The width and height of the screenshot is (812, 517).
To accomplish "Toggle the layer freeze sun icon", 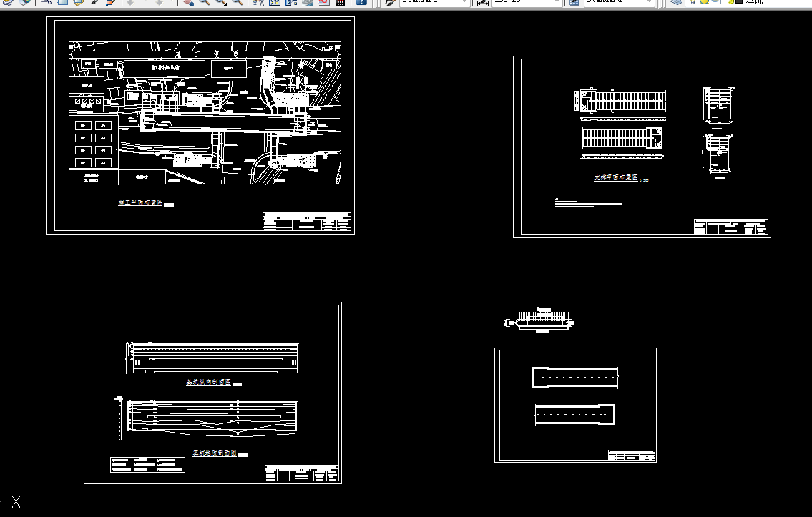I will tap(704, 1).
